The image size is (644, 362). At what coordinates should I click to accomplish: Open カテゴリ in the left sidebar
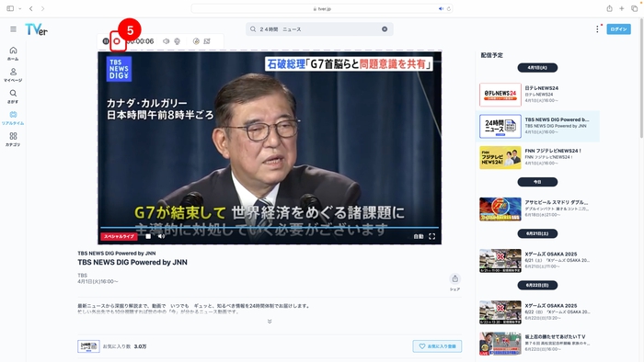pos(13,140)
